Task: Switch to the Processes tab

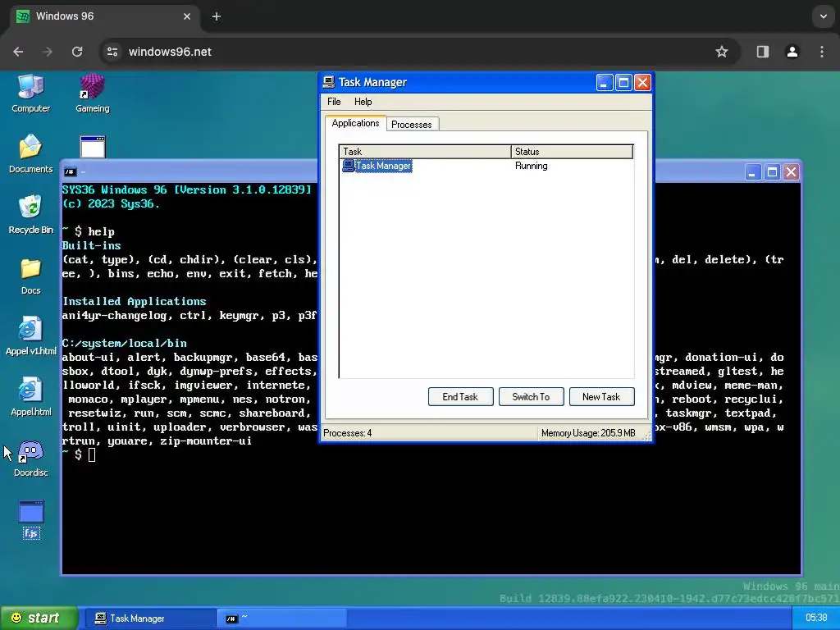Action: click(412, 125)
